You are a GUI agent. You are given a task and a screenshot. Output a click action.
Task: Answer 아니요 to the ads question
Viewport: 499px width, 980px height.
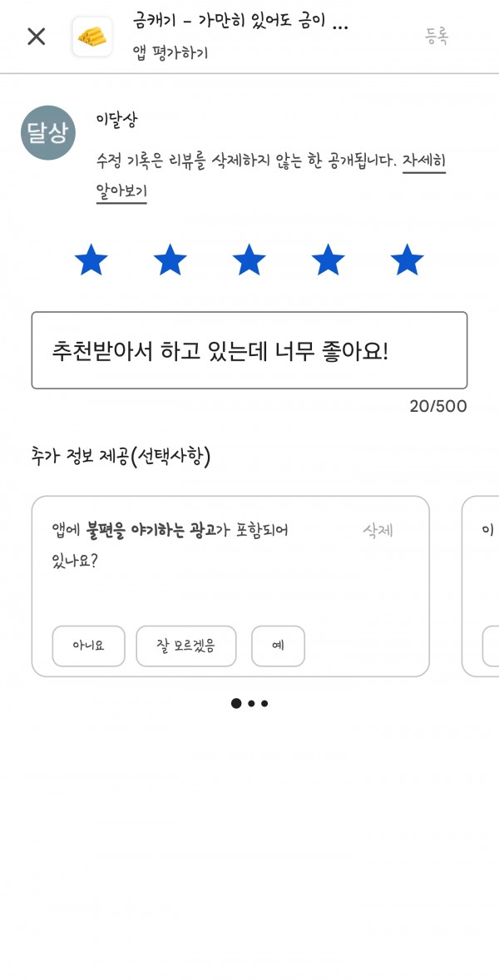[x=89, y=646]
